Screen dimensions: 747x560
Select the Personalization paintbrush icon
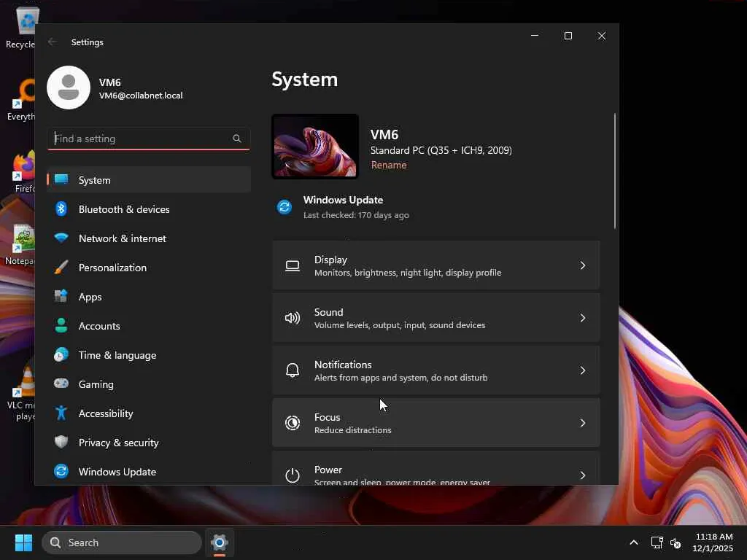tap(61, 268)
